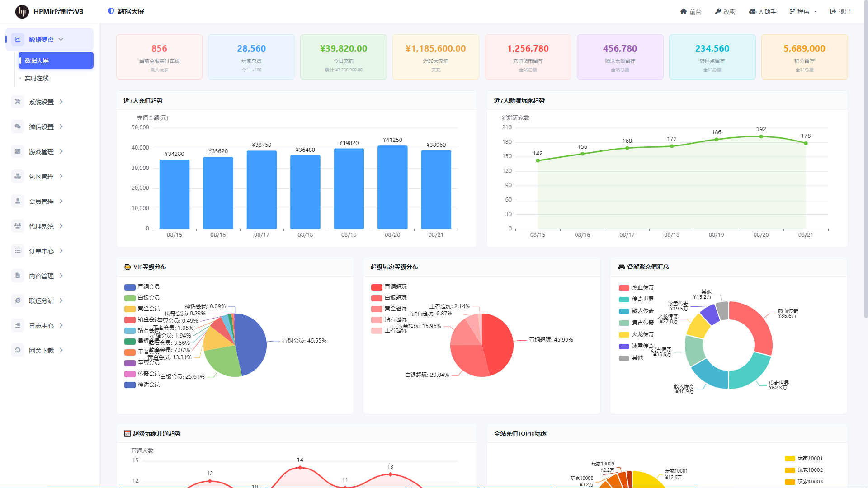This screenshot has height=488, width=868.
Task: Open the 程序 dropdown caret
Action: click(816, 12)
